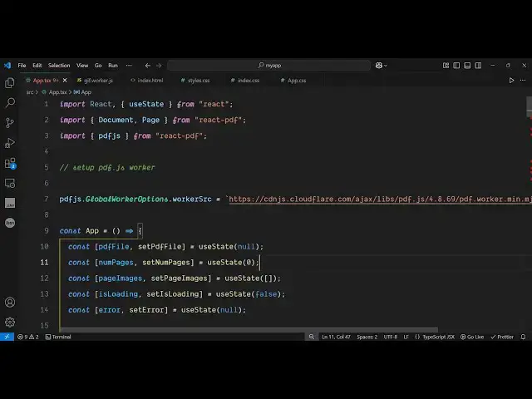Go forward with navigation arrow
Viewport: 532px width, 399px height.
159,66
